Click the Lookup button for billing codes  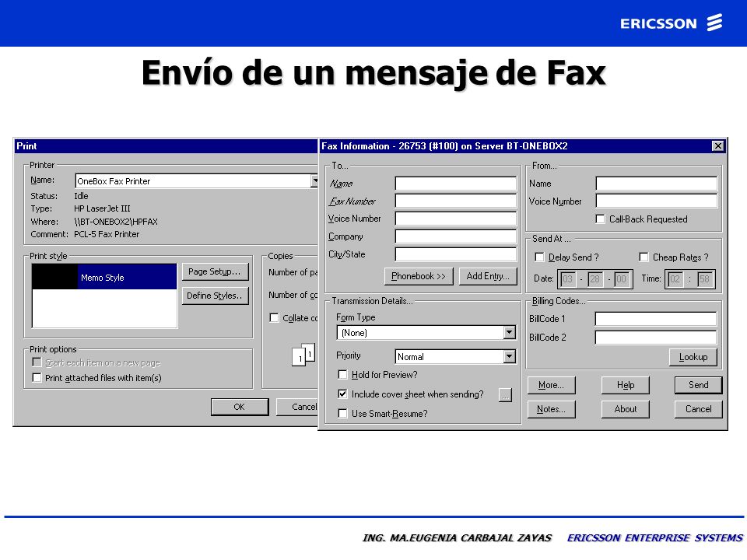click(x=693, y=357)
